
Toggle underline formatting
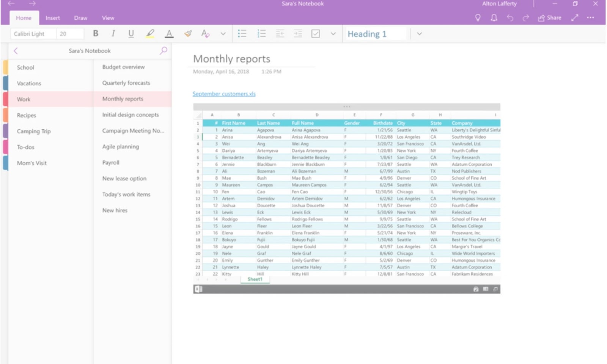pyautogui.click(x=131, y=33)
